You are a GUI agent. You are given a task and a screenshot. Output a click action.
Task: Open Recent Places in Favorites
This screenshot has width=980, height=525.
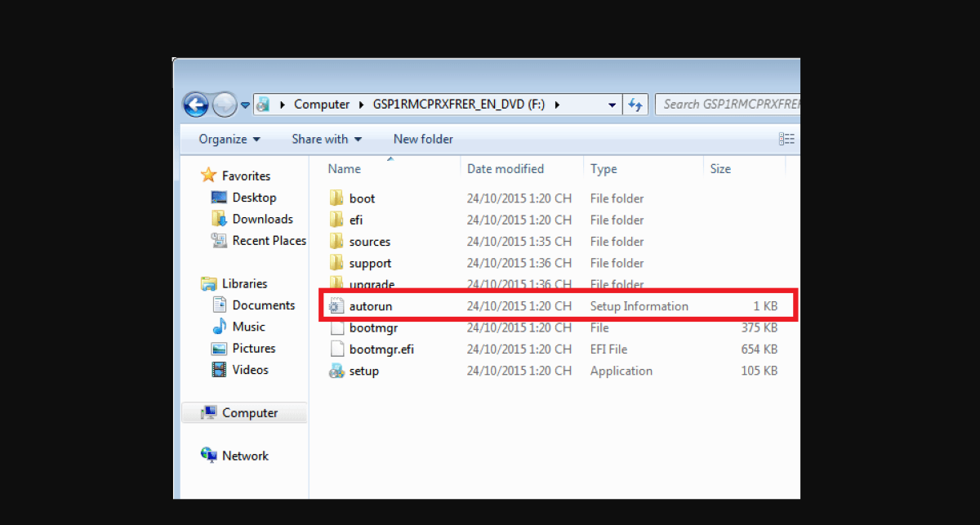(x=269, y=241)
